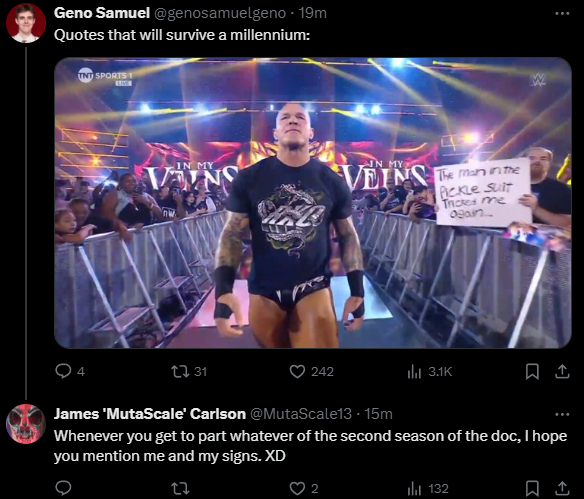Share James MutaScale Carlson's reply
The width and height of the screenshot is (584, 499).
coord(562,488)
